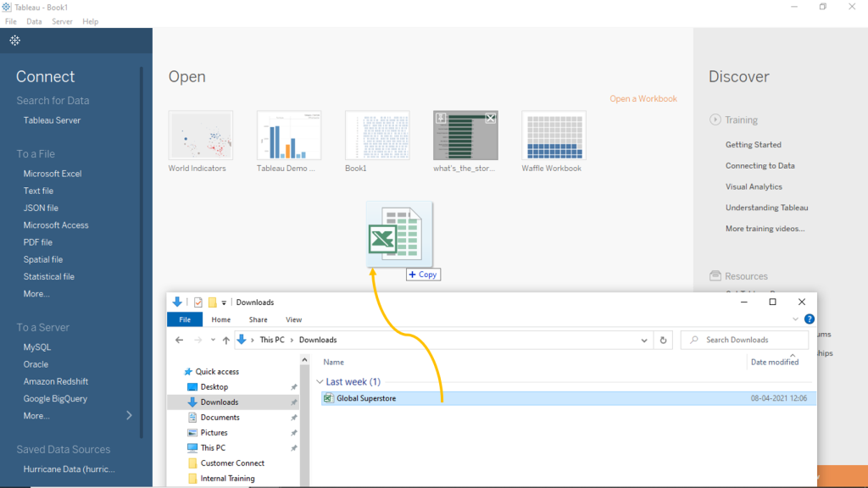Screen dimensions: 868x488
Task: Open the Book1 workbook thumbnail
Action: click(377, 136)
